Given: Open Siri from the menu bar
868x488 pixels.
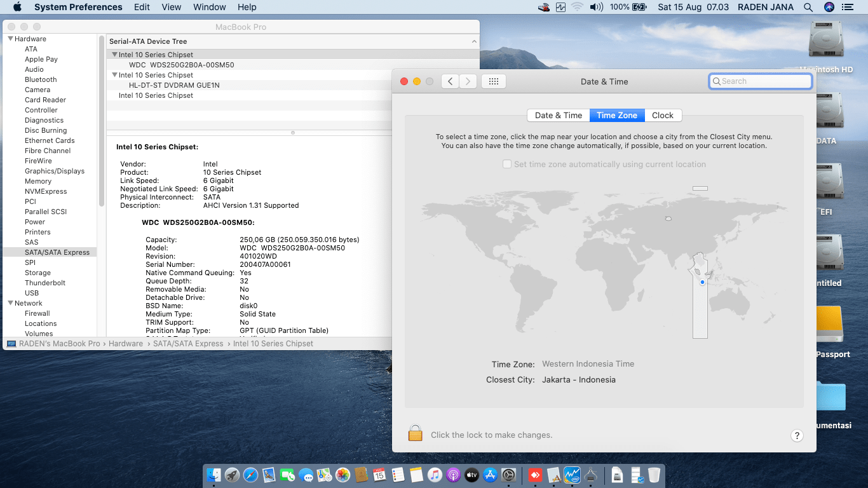Looking at the screenshot, I should [x=829, y=7].
